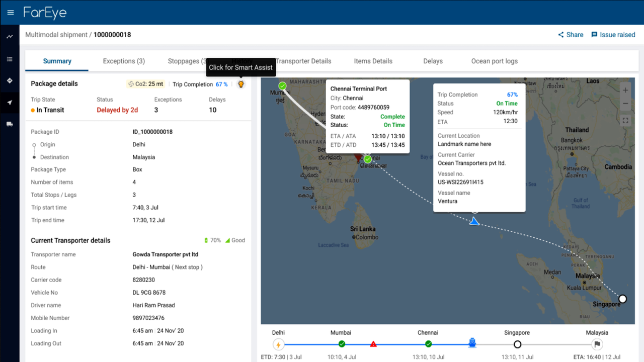
Task: Click the red warning triangle on timeline
Action: tap(373, 344)
